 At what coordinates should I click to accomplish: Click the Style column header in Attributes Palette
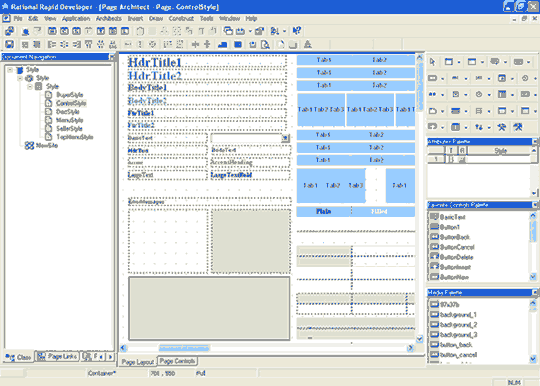(500, 151)
